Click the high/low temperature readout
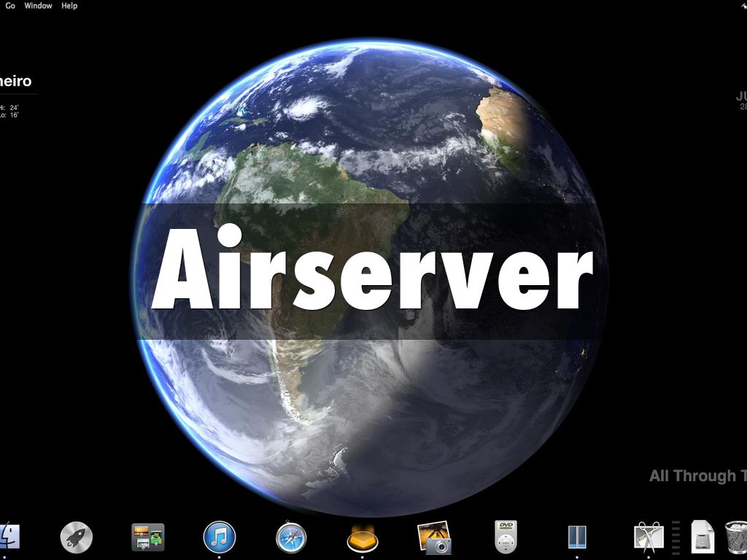This screenshot has height=560, width=747. pyautogui.click(x=10, y=112)
